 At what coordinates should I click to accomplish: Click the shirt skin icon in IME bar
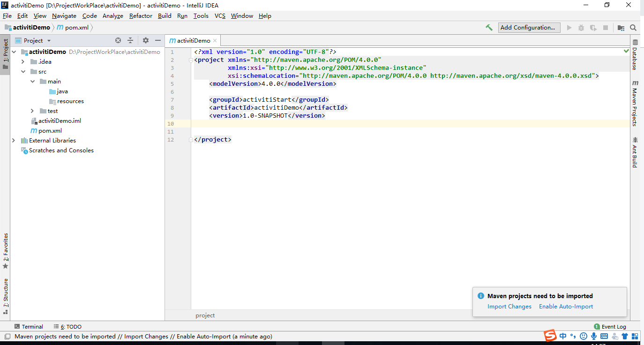[624, 336]
